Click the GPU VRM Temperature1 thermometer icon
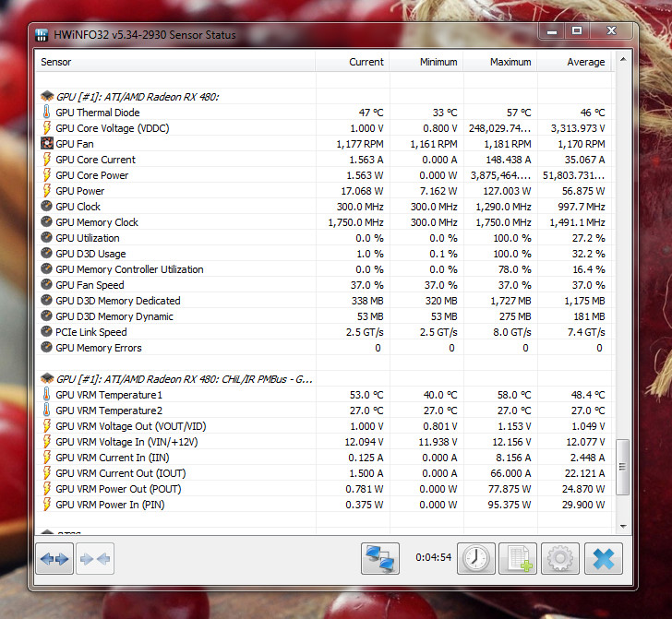The image size is (672, 619). point(47,394)
